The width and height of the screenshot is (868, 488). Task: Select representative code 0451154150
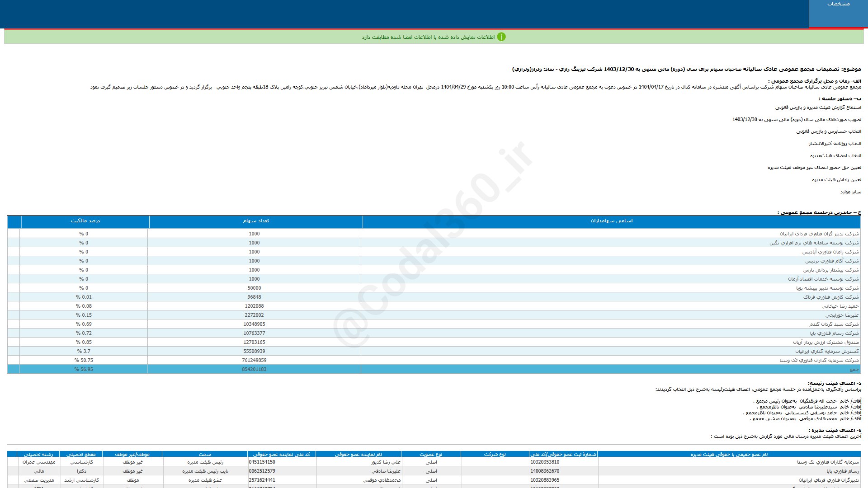click(262, 462)
